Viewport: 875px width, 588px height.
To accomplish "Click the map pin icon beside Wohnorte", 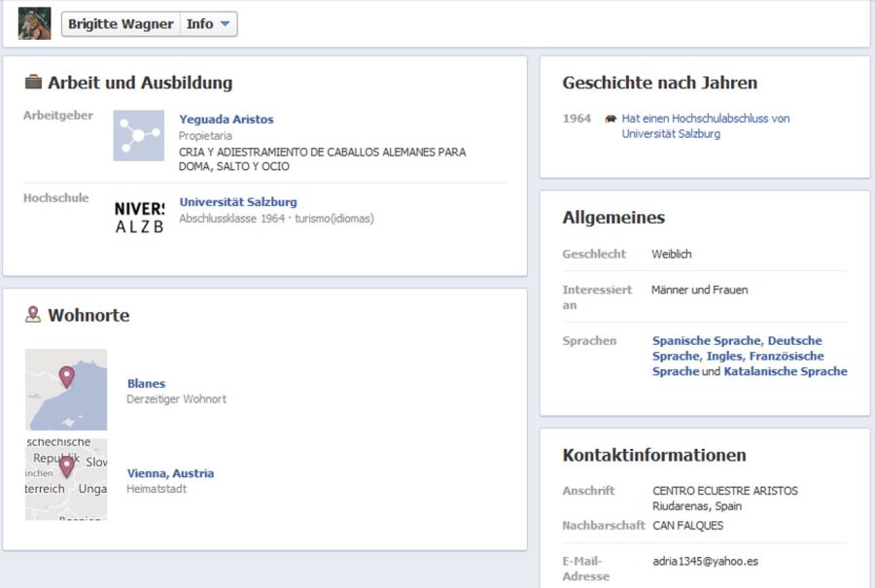I will point(33,315).
